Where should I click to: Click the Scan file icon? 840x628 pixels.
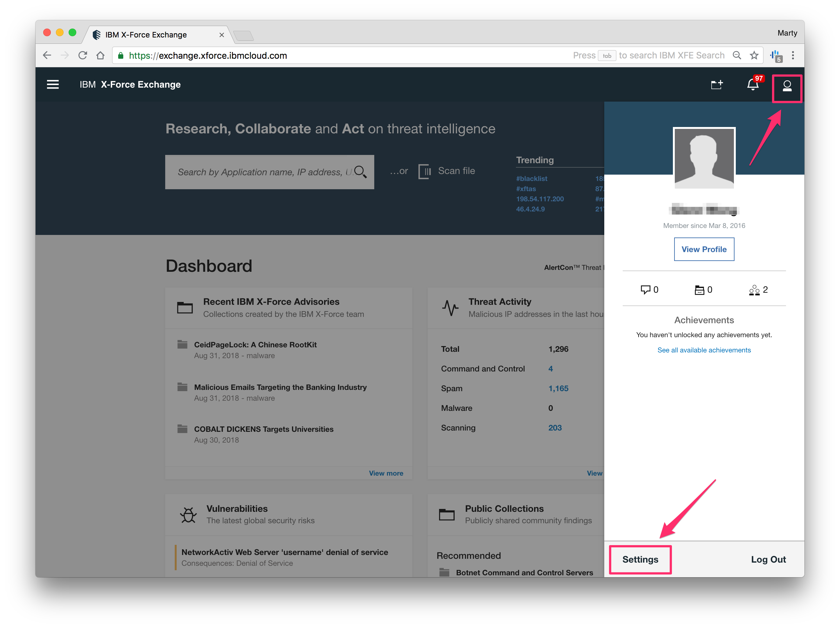tap(424, 171)
